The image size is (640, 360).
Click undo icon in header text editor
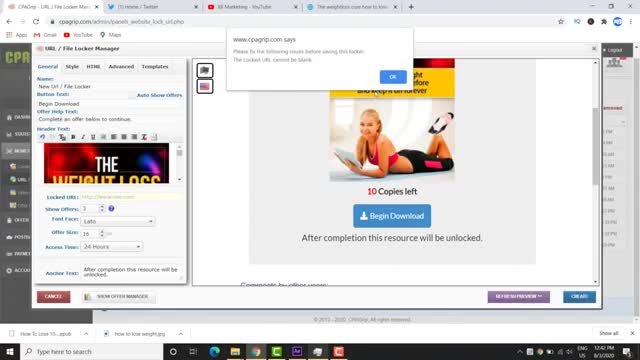coord(42,137)
